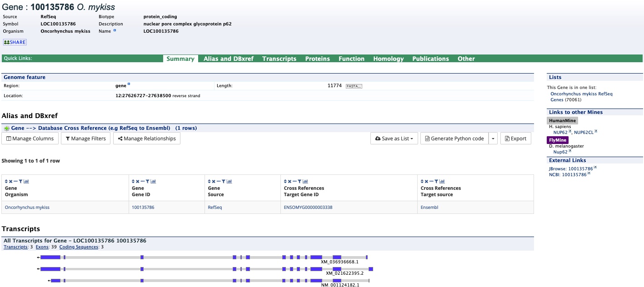
Task: Open external link icon beside NUP62CL
Action: [596, 132]
